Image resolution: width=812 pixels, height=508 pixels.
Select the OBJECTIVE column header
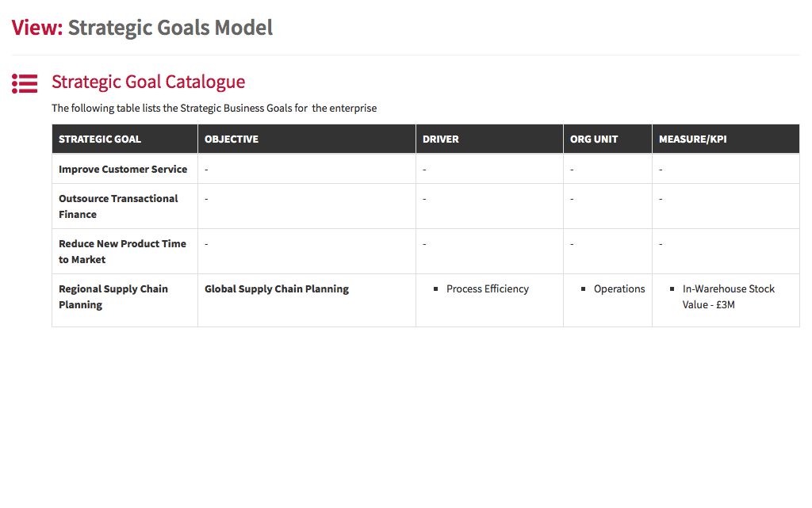[232, 139]
